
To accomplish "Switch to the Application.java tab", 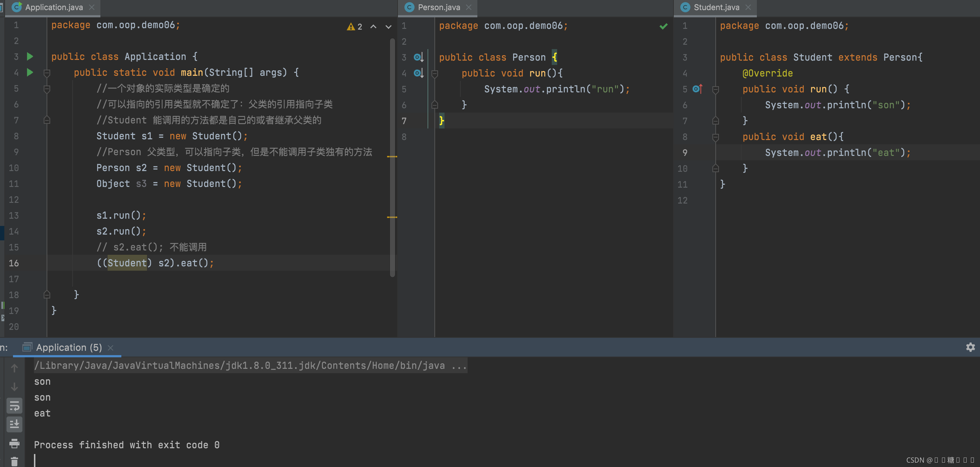I will [x=54, y=7].
